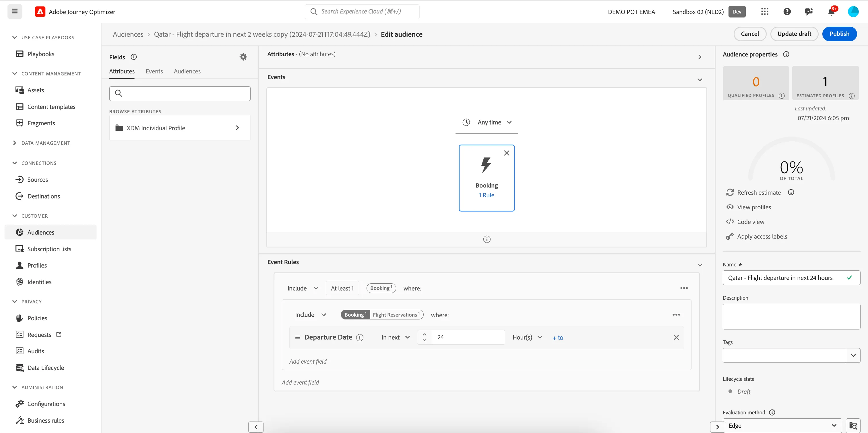Open the notifications bell

click(831, 12)
